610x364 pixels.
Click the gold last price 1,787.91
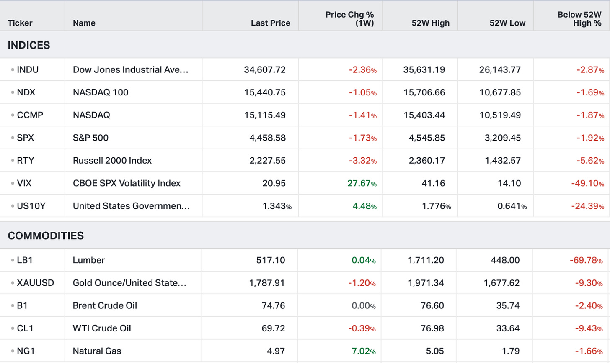[267, 283]
